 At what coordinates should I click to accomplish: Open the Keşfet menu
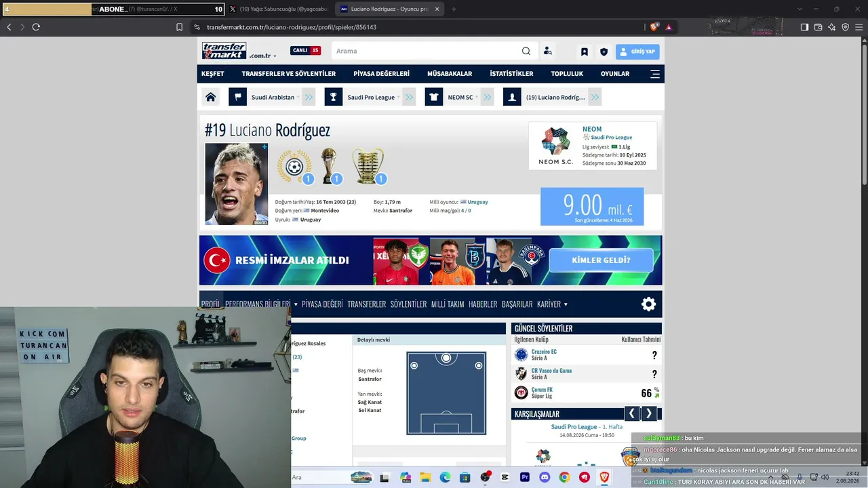click(x=213, y=74)
